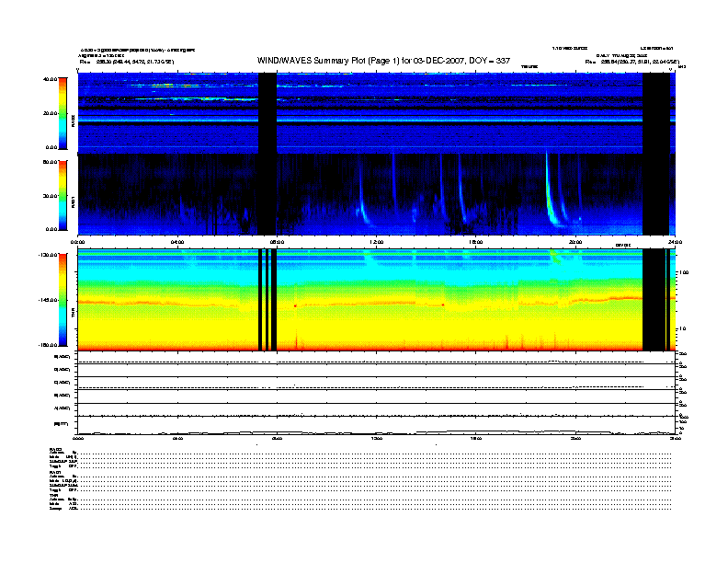Screen dimensions: 728x563
Task: Click the 04:00 tick label under RAD1 panel
Action: pyautogui.click(x=177, y=242)
